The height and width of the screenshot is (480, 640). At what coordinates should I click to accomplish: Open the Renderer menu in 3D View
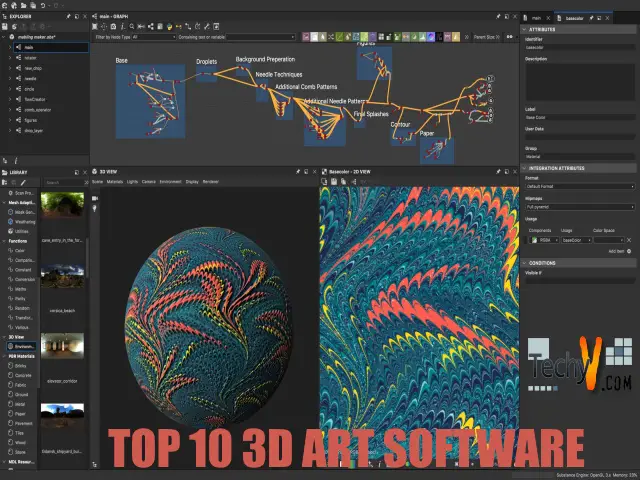pos(211,182)
